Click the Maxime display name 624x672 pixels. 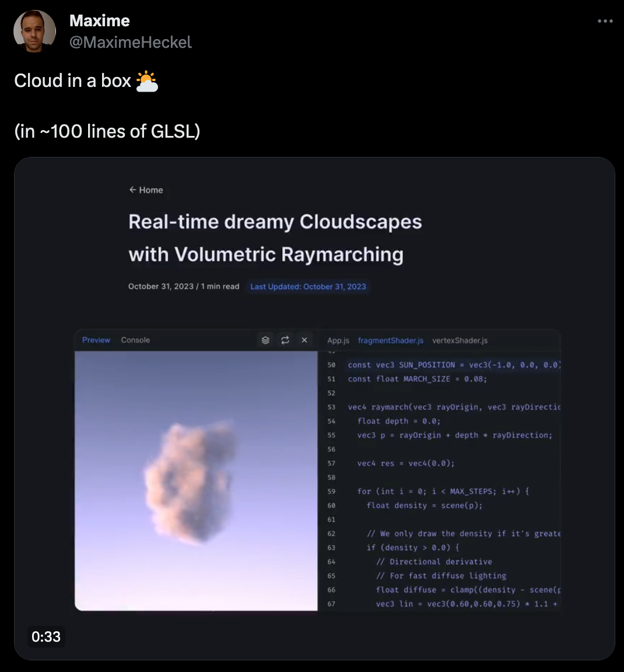coord(99,20)
